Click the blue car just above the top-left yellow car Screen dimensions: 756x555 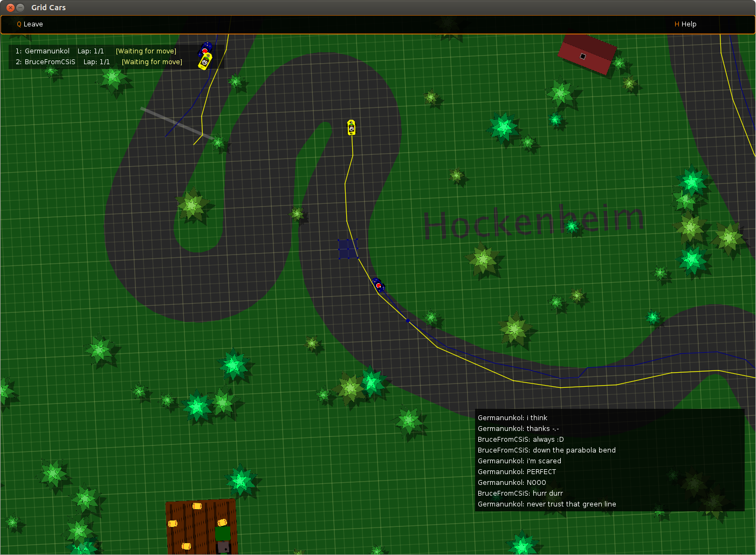tap(206, 49)
